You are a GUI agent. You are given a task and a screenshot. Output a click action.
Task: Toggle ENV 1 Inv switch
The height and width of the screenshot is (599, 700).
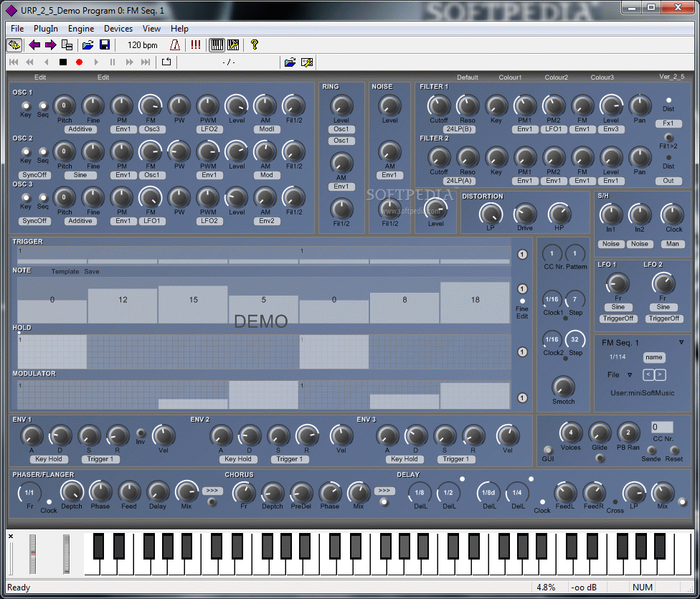point(141,433)
